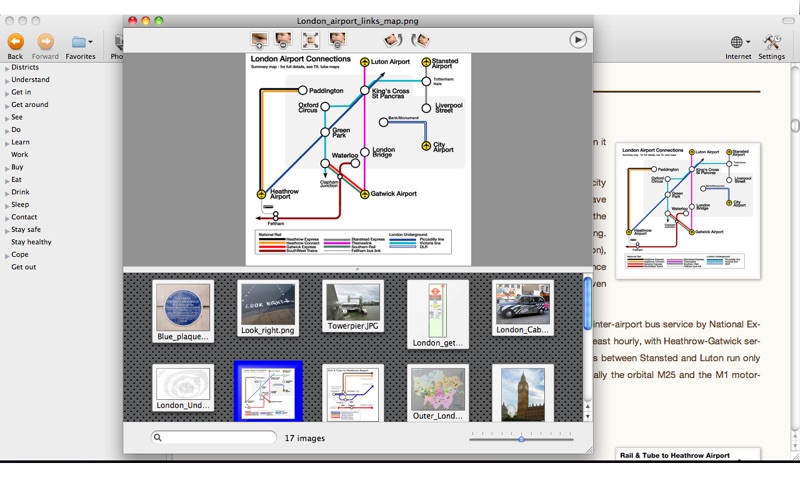The width and height of the screenshot is (800, 500).
Task: Click the actual size image icon
Action: coord(337,40)
